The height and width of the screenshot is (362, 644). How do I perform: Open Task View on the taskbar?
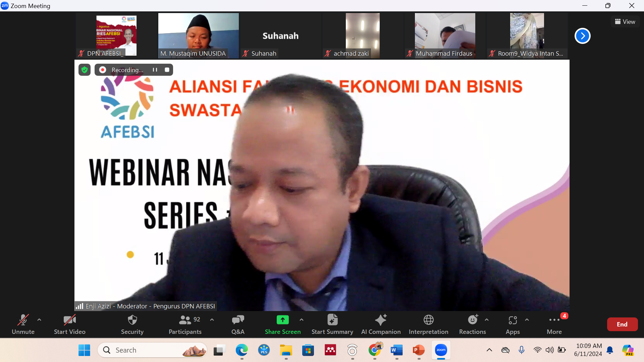[219, 350]
